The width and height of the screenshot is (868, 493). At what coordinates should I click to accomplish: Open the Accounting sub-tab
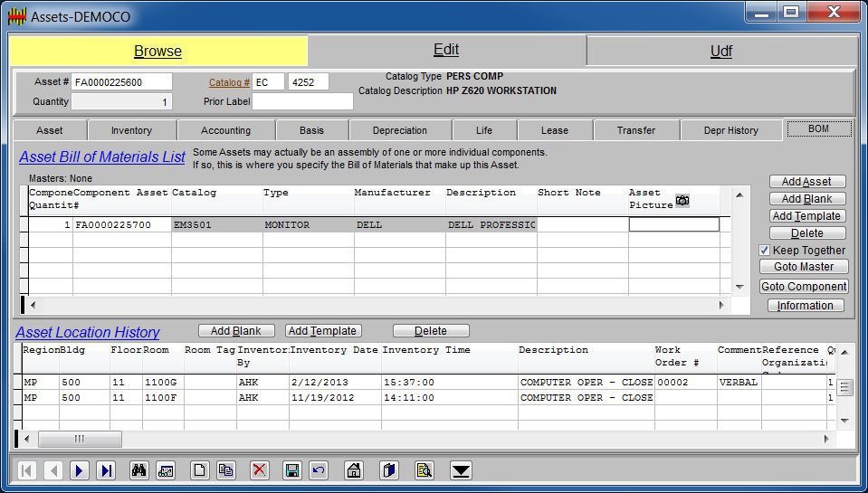pos(226,130)
